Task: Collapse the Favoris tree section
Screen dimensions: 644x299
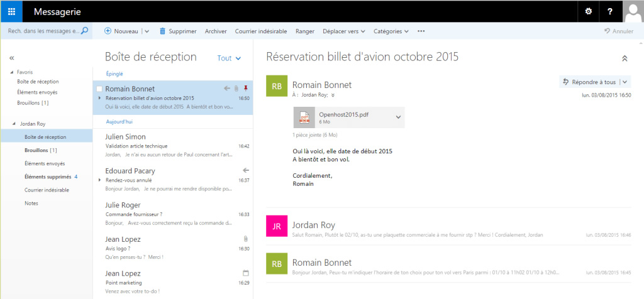Action: (x=11, y=72)
